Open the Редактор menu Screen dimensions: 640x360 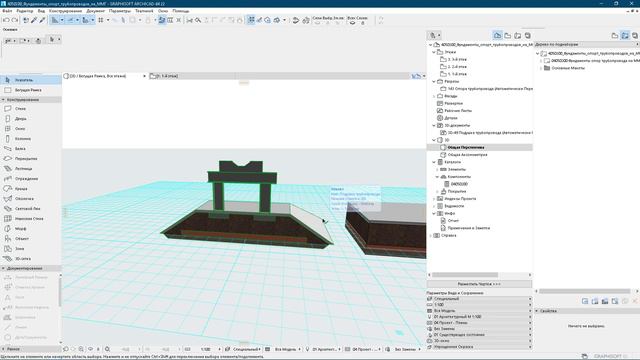[x=24, y=11]
